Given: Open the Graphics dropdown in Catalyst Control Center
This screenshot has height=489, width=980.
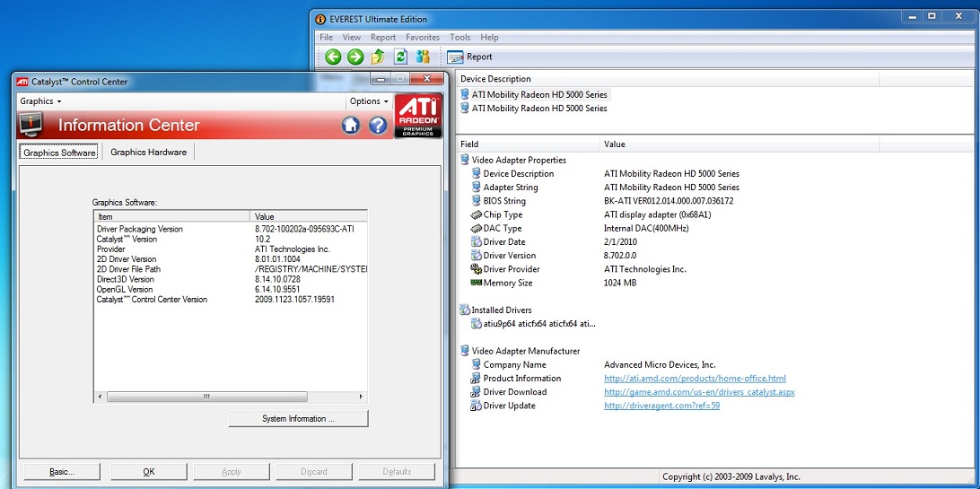Looking at the screenshot, I should (x=40, y=101).
